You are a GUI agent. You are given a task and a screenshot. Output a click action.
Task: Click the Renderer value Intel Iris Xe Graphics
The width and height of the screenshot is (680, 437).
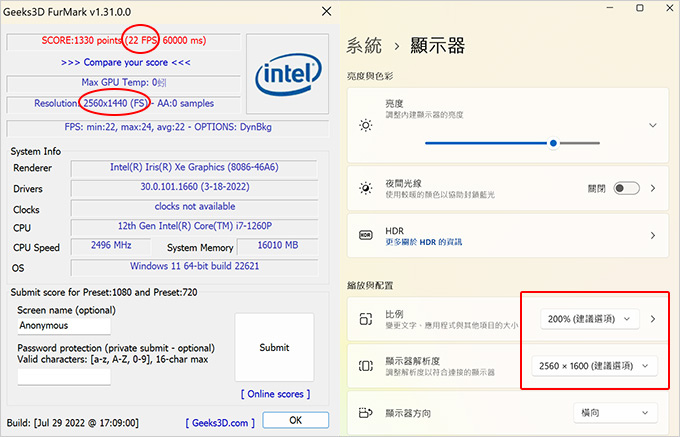pos(194,167)
